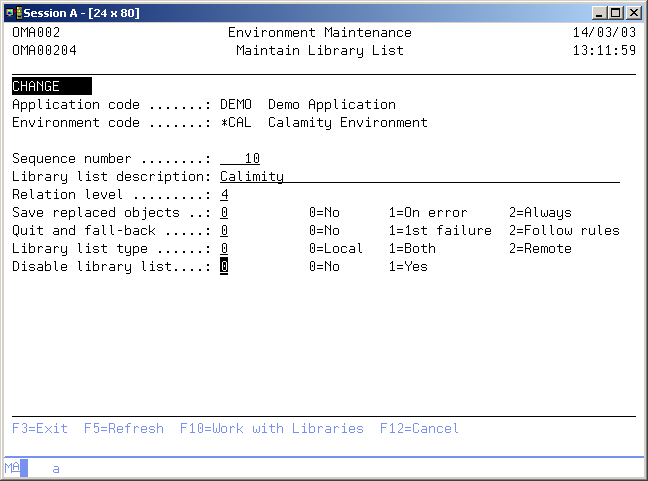Viewport: 648px width, 481px height.
Task: Click the Library list type value field
Action: (224, 249)
